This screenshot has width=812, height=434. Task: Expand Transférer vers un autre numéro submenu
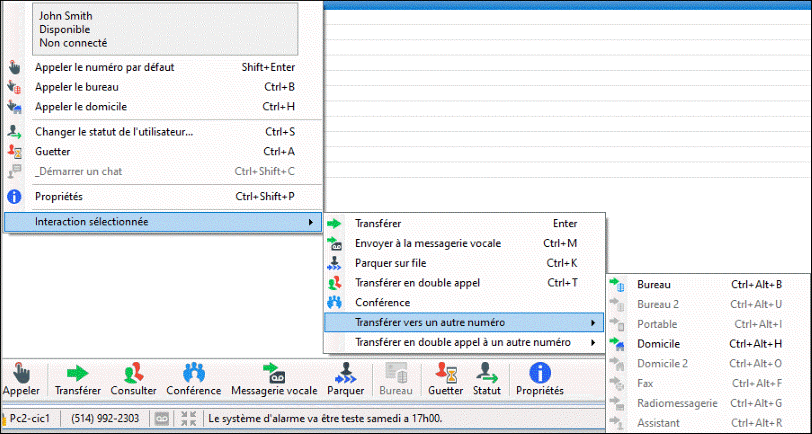pos(465,322)
